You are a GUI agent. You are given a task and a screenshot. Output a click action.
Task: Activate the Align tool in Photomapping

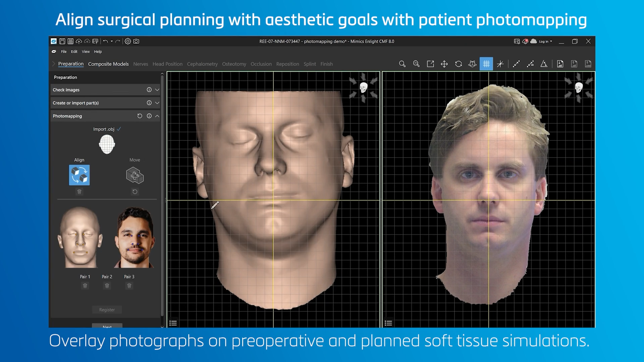(79, 175)
